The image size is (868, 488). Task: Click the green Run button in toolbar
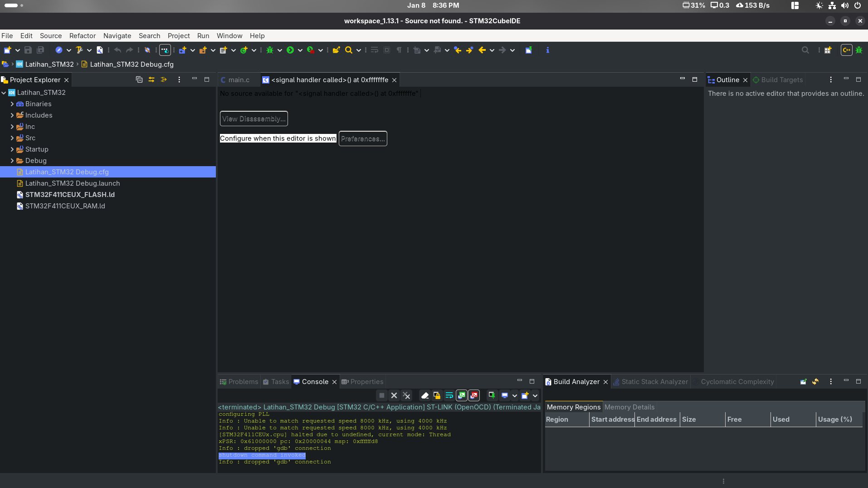(290, 50)
